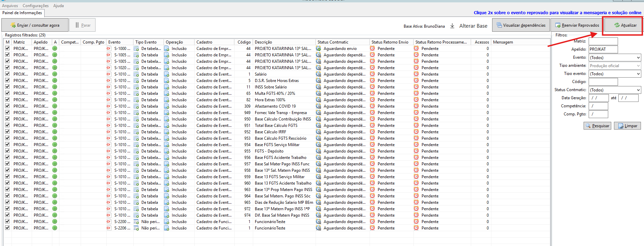Click the table icon in the Fornec Vale Transp - Empresa row

[136, 113]
